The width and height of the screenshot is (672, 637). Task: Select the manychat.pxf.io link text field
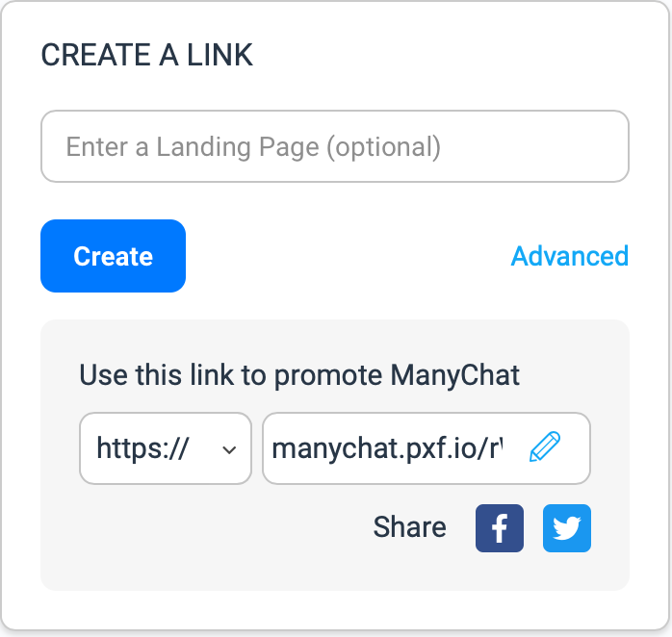(x=426, y=448)
